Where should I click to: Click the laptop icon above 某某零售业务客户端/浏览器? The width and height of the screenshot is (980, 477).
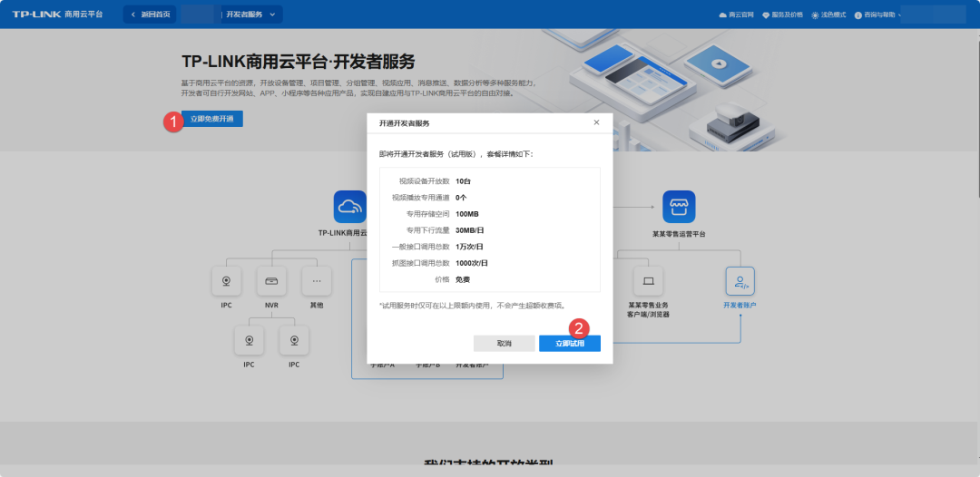coord(648,281)
